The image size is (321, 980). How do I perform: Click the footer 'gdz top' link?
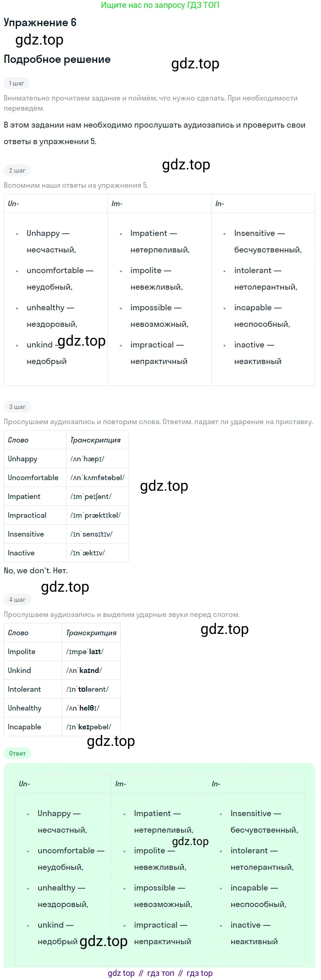click(x=121, y=973)
